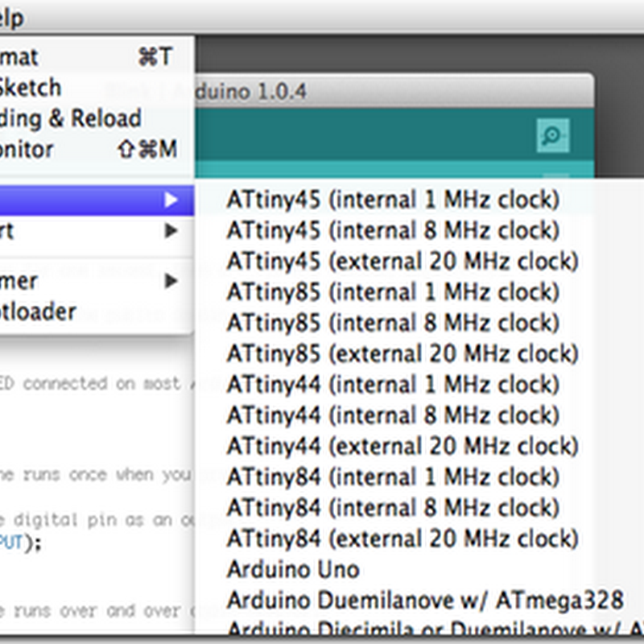
Task: Select ATtiny85 (internal 1 MHz clock)
Action: (392, 292)
